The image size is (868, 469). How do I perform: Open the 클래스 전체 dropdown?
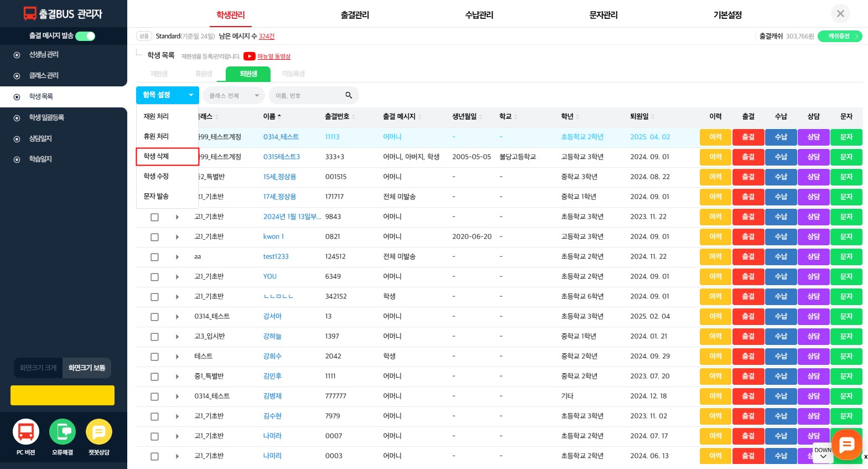click(x=233, y=95)
